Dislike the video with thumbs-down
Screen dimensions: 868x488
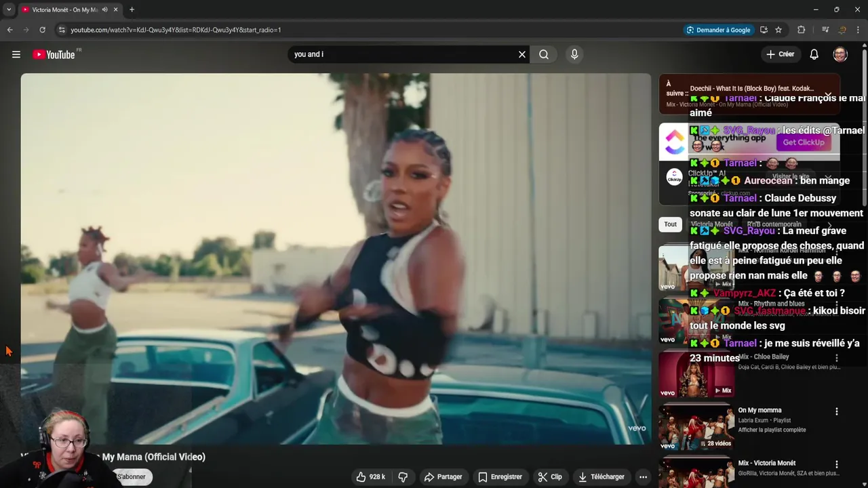tap(403, 477)
